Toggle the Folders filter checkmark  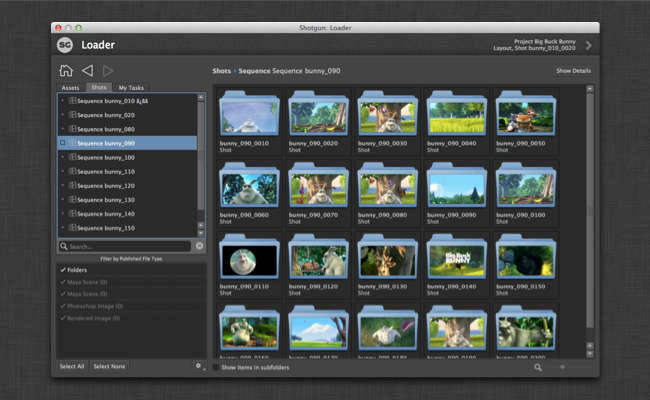pos(63,270)
